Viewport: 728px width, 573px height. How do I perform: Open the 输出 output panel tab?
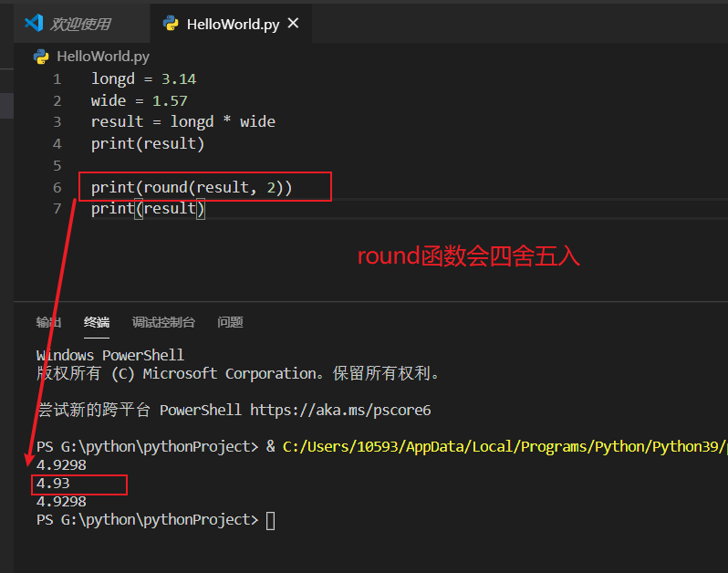(48, 322)
